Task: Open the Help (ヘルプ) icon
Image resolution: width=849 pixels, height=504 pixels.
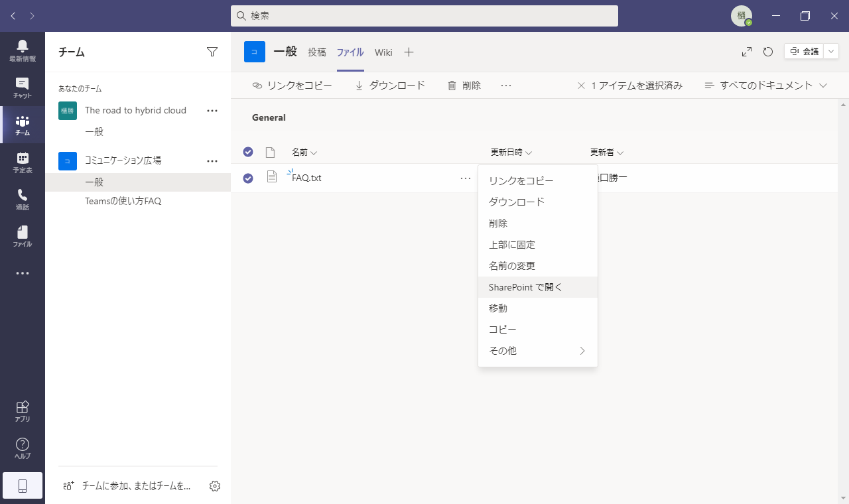Action: pos(23,448)
